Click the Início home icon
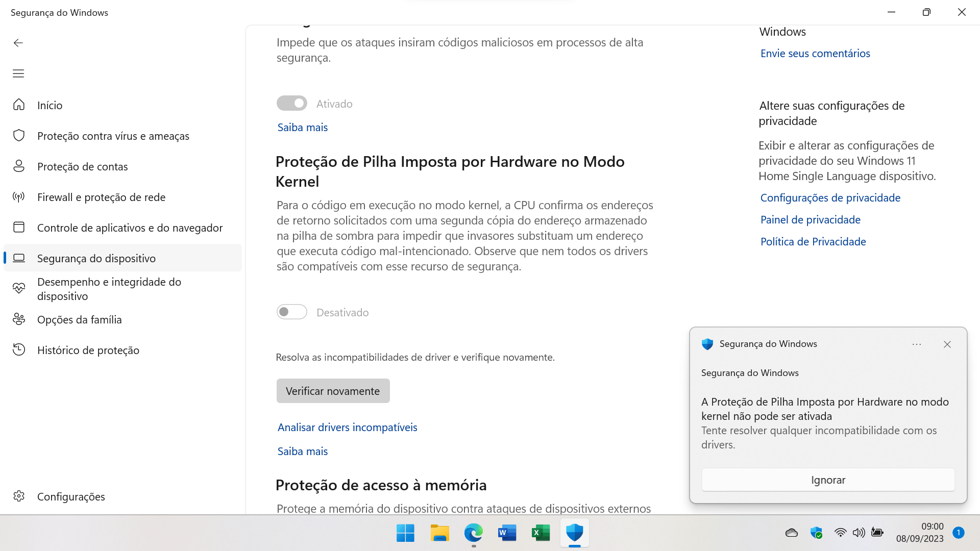980x551 pixels. [x=19, y=105]
